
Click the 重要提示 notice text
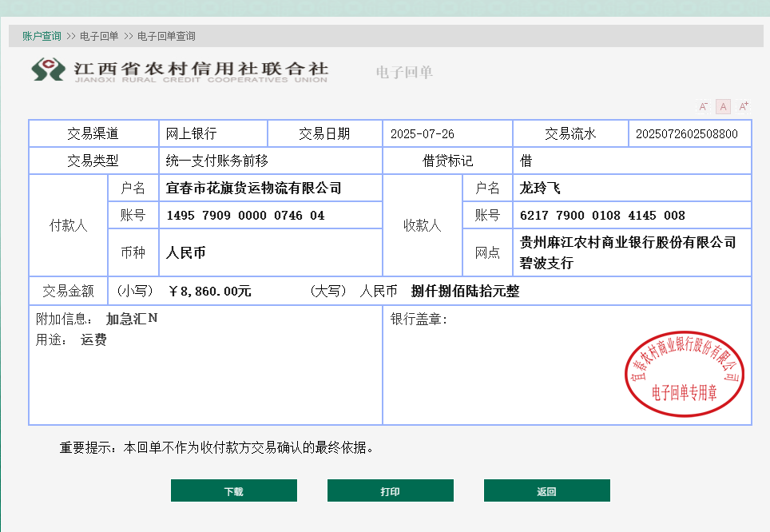pyautogui.click(x=216, y=447)
